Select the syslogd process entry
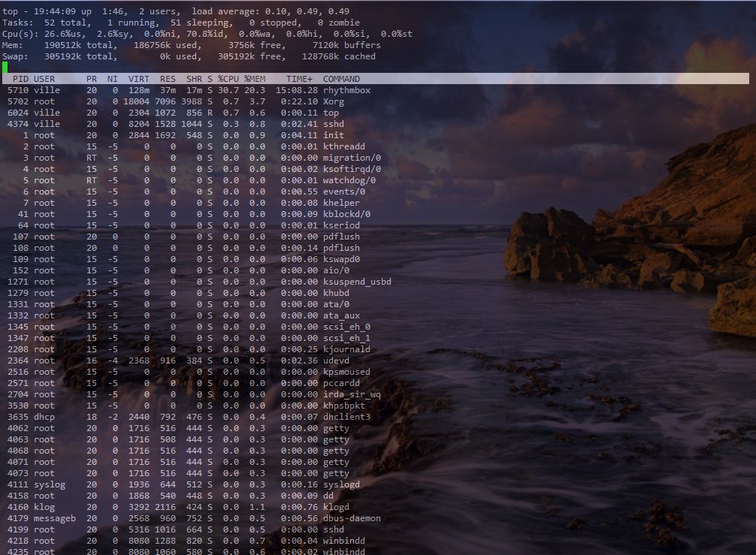The width and height of the screenshot is (756, 555). [x=341, y=484]
